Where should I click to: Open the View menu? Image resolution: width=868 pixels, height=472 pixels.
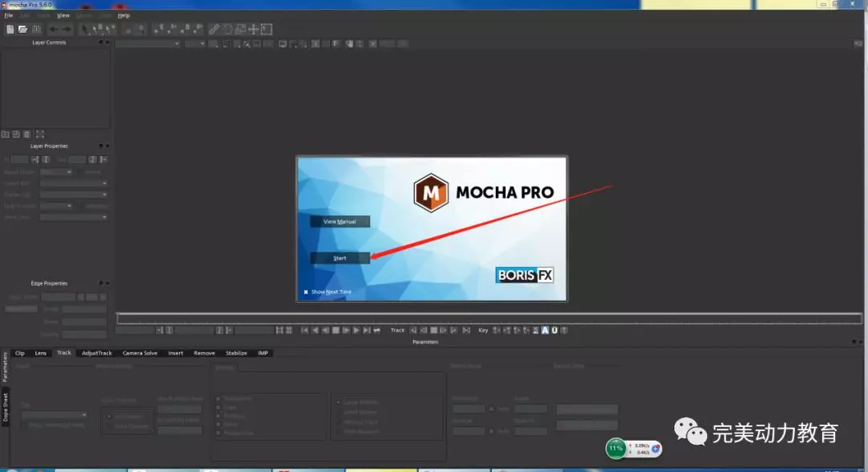coord(63,15)
